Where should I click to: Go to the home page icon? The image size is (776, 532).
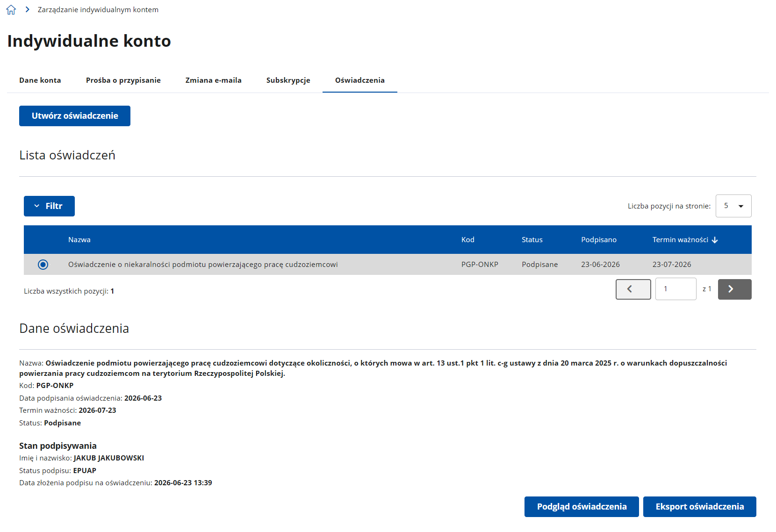click(x=11, y=10)
